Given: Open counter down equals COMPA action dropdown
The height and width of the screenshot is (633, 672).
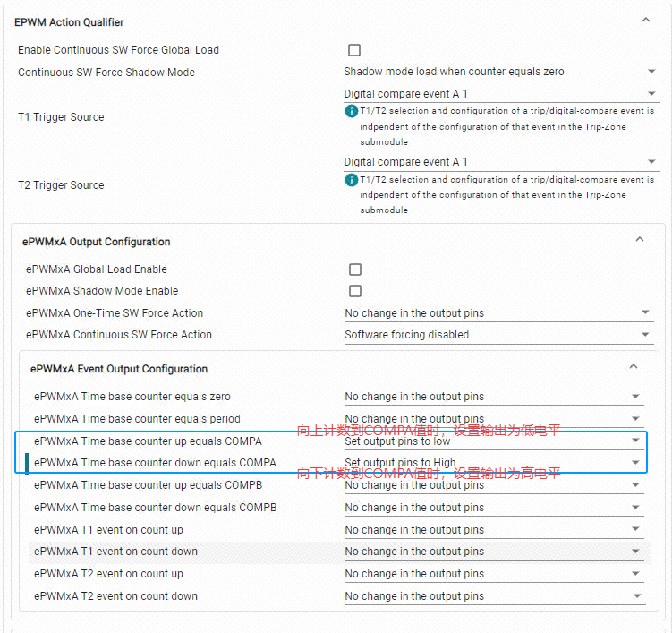Looking at the screenshot, I should (x=494, y=463).
